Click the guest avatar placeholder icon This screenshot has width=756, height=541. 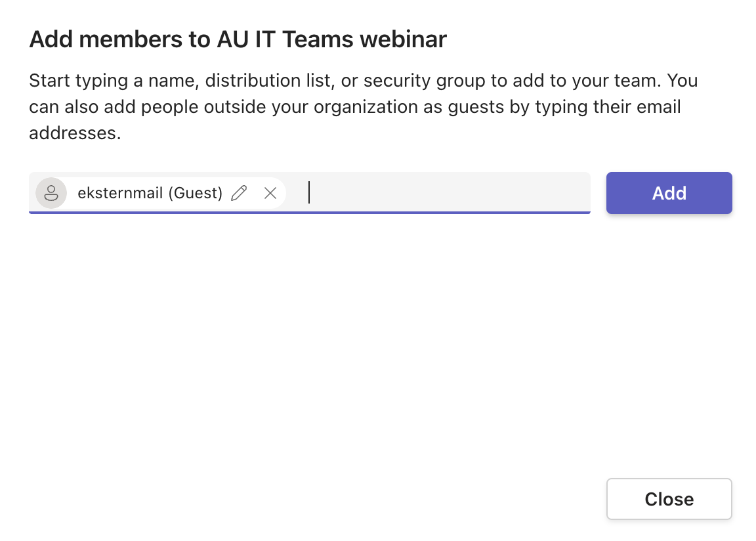pyautogui.click(x=51, y=193)
